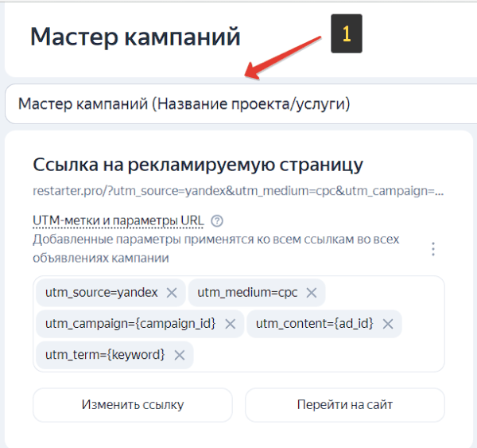Click the campaign name input field
This screenshot has height=448, width=477.
point(238,104)
